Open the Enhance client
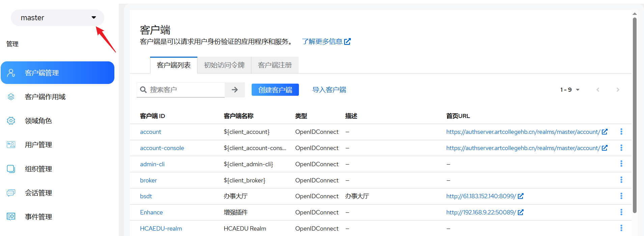 click(151, 212)
